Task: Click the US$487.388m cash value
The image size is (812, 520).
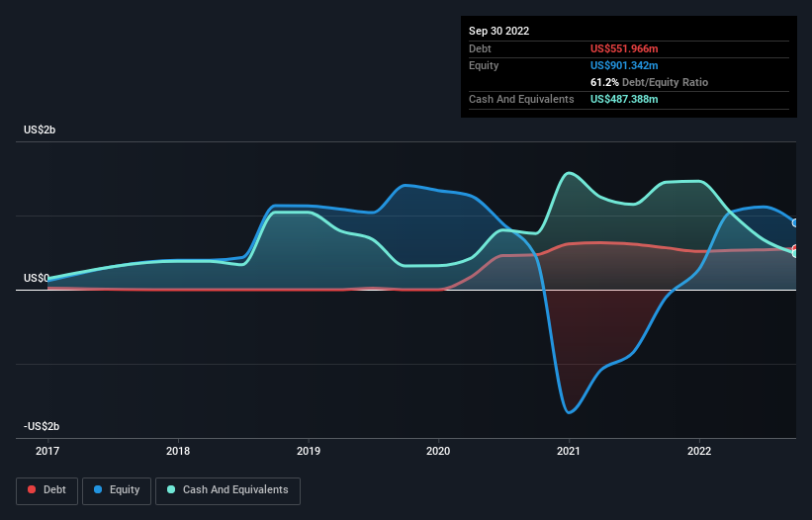Action: point(624,99)
